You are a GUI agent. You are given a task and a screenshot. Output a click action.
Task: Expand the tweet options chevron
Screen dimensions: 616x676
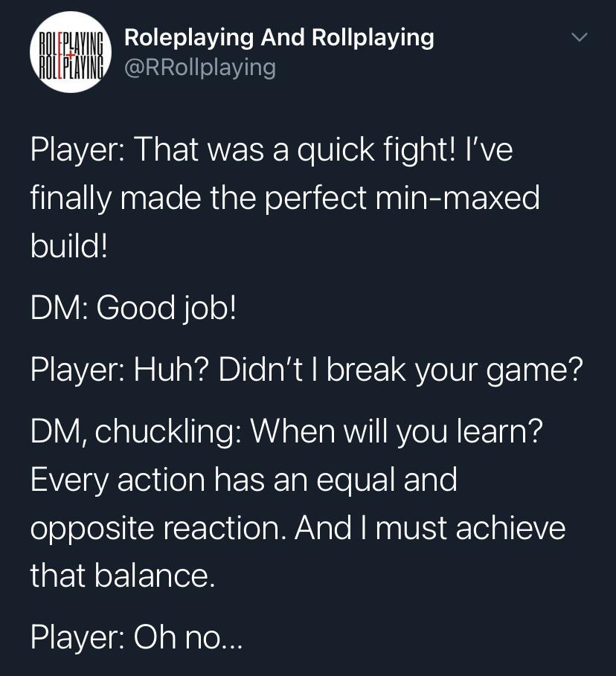[580, 37]
